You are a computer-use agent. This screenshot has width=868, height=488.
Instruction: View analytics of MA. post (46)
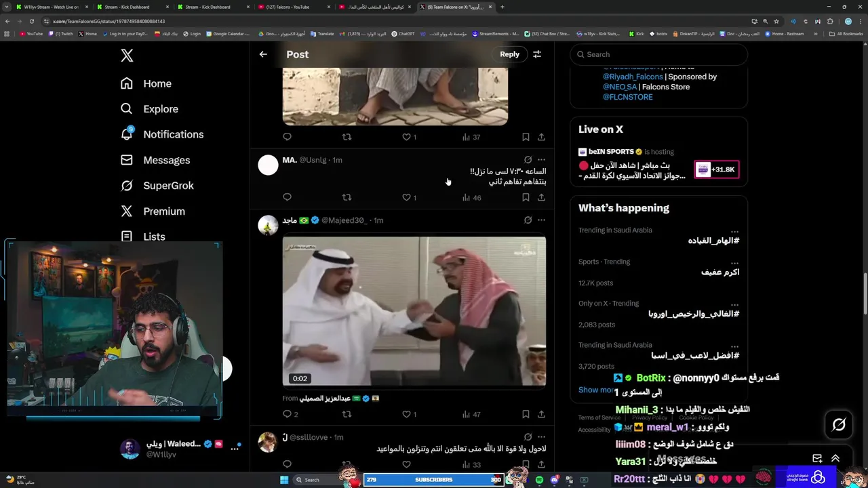coord(471,197)
